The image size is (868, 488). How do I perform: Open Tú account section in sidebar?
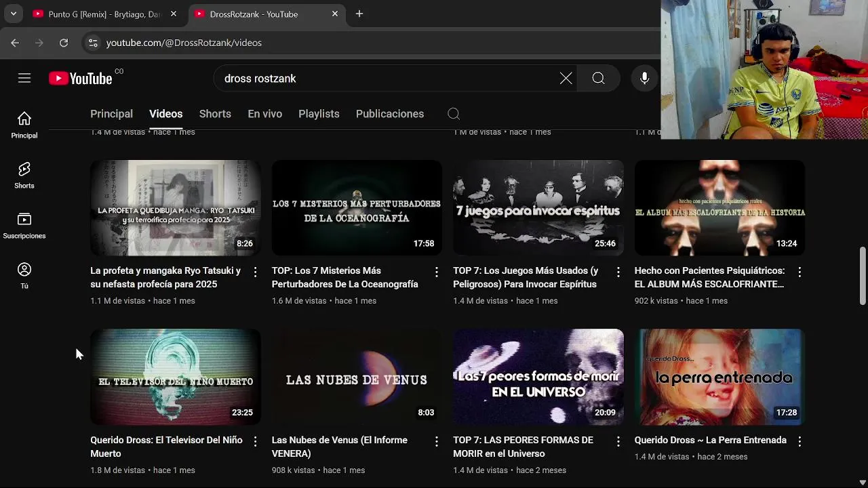click(24, 276)
